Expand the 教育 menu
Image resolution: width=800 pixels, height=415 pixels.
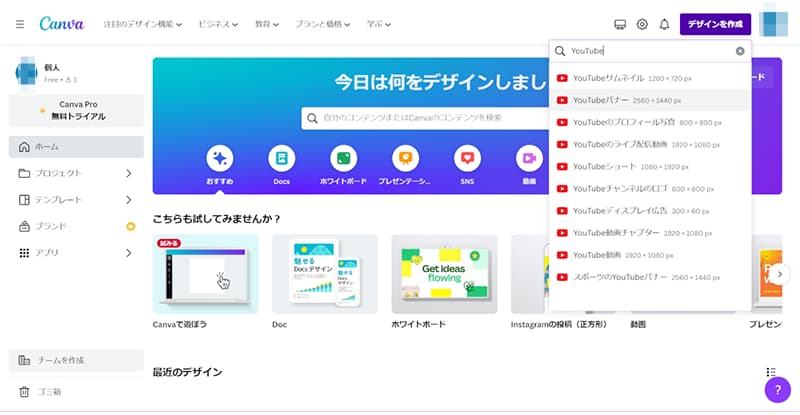click(x=267, y=24)
